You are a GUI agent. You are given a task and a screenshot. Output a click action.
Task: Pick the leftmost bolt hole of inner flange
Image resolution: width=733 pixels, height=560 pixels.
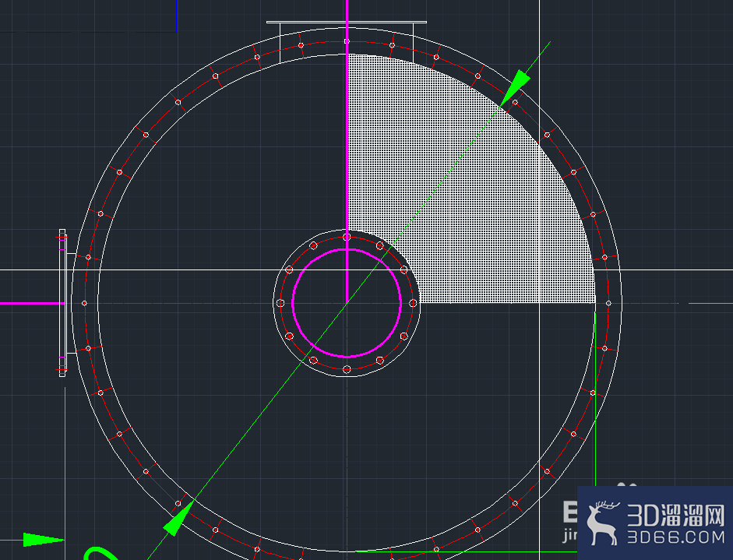280,303
